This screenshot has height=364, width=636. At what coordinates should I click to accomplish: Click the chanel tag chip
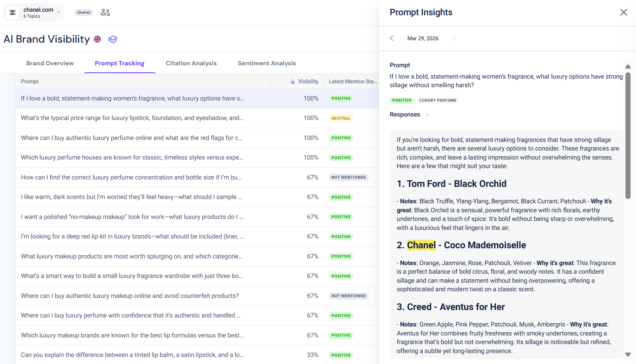tap(84, 13)
